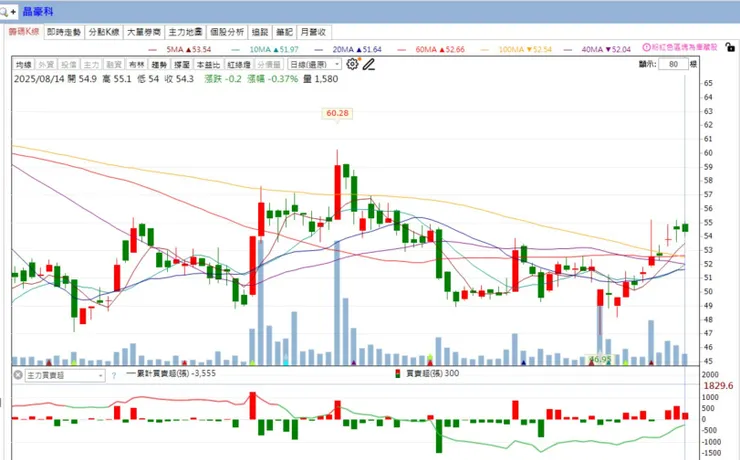
Task: Open the 大量券商 tab
Action: click(x=144, y=32)
